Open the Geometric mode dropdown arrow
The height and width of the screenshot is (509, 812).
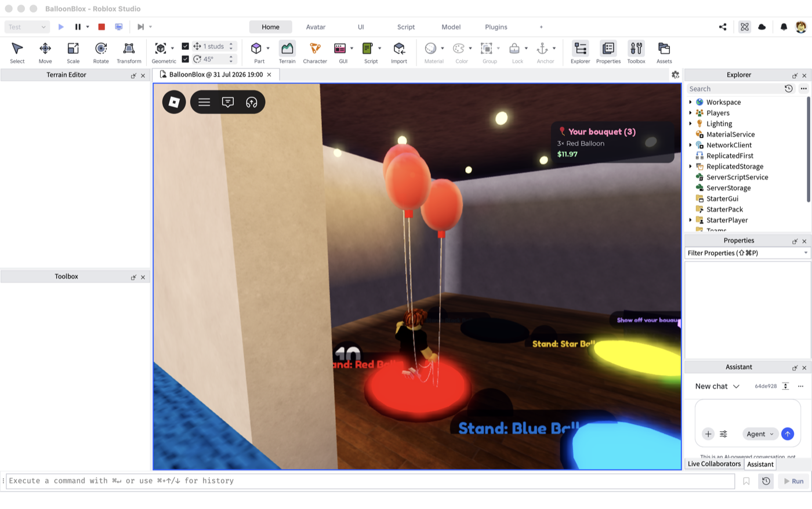click(172, 49)
